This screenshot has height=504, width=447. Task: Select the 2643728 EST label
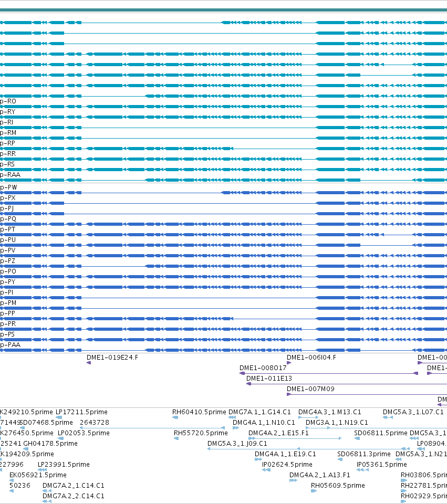94,423
